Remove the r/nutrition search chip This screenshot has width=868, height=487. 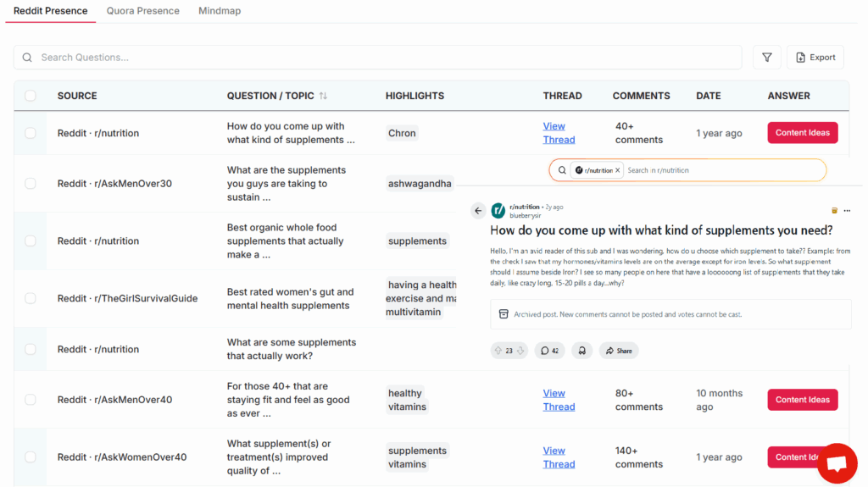[x=618, y=170]
